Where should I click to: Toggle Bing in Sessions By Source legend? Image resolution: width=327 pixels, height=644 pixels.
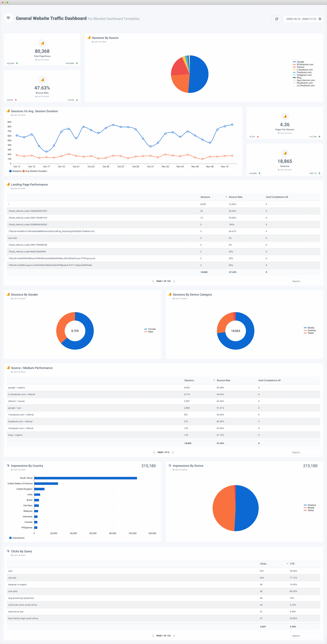(x=297, y=78)
